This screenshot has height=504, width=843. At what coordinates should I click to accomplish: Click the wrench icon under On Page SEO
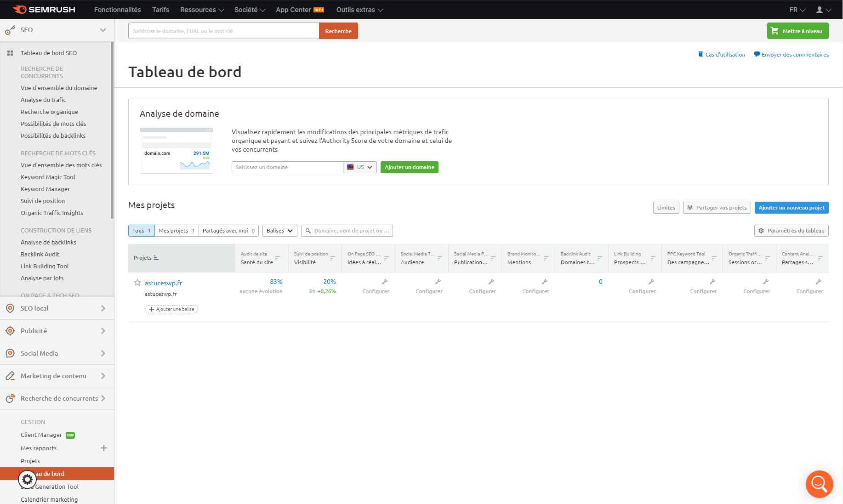tap(385, 282)
